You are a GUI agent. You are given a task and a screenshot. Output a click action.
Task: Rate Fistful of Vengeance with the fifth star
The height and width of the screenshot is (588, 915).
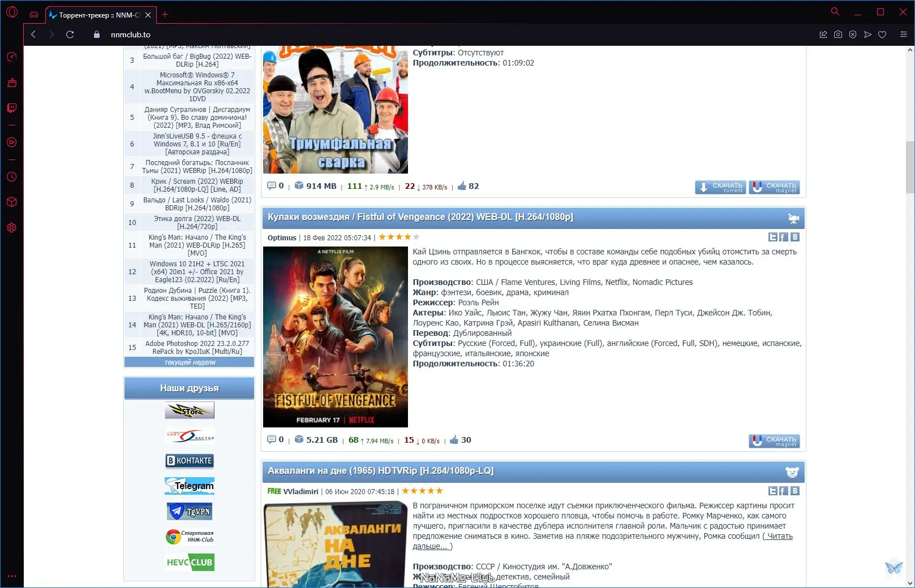pos(416,237)
